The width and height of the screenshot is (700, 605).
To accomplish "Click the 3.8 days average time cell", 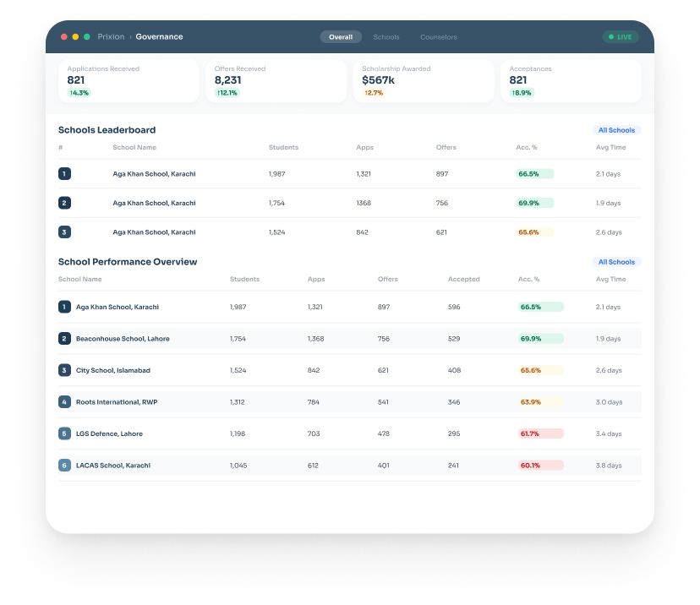I will coord(609,466).
